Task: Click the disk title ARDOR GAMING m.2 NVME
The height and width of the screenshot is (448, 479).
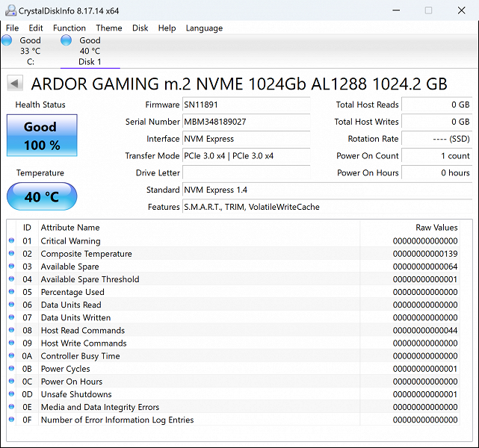Action: [239, 84]
